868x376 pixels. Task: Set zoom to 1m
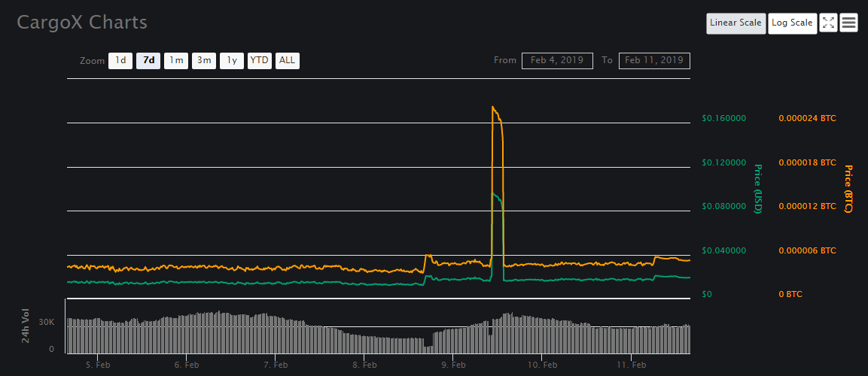(x=176, y=60)
